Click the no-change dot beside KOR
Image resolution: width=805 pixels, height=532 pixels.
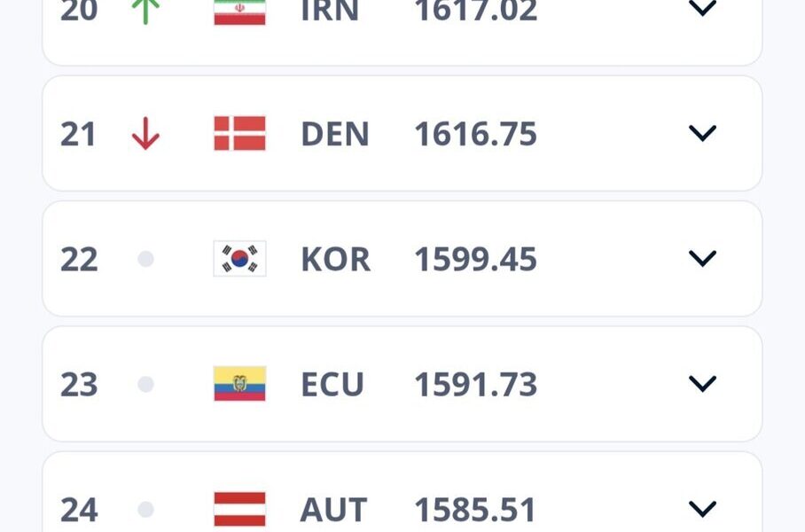click(146, 259)
